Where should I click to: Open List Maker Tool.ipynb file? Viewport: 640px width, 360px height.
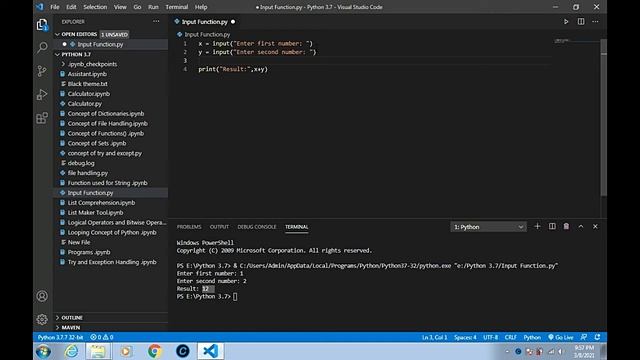coord(96,213)
